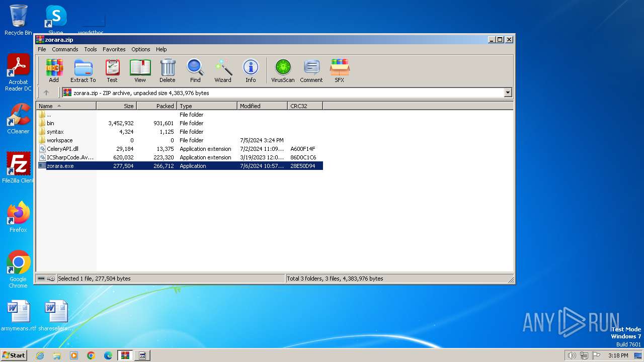
Task: Click status text 'Selected 1 file, 277,504 bytes'
Action: click(x=94, y=279)
